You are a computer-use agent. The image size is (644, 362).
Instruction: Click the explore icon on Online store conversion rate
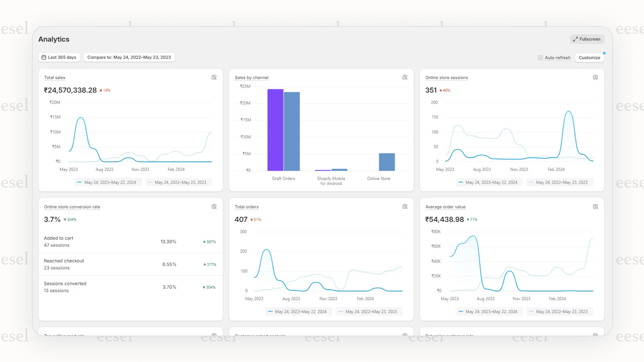click(x=214, y=206)
